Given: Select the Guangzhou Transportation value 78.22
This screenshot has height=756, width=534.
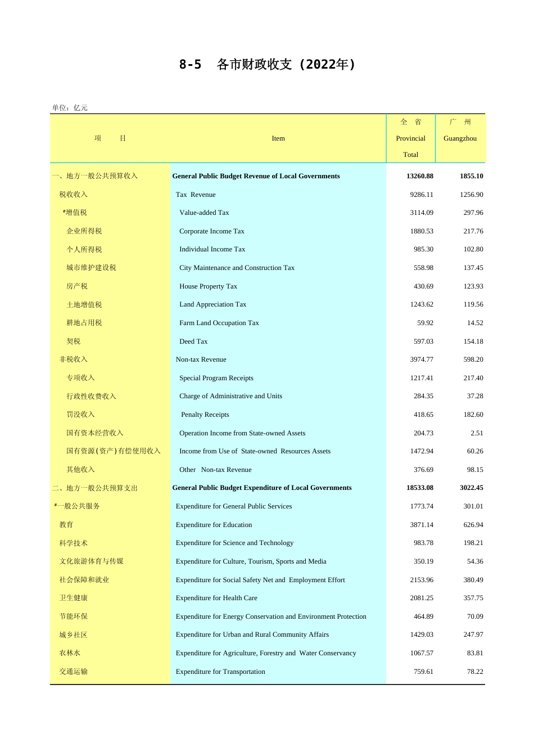Looking at the screenshot, I should (x=475, y=672).
